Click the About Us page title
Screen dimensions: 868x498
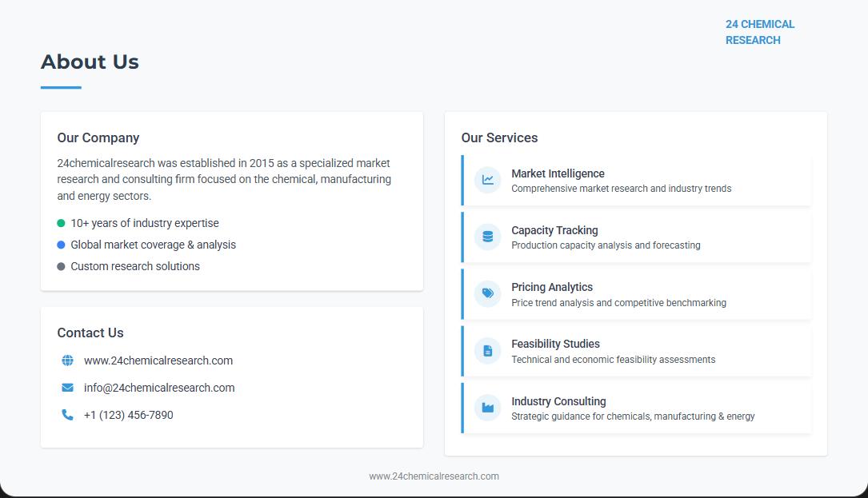tap(90, 62)
